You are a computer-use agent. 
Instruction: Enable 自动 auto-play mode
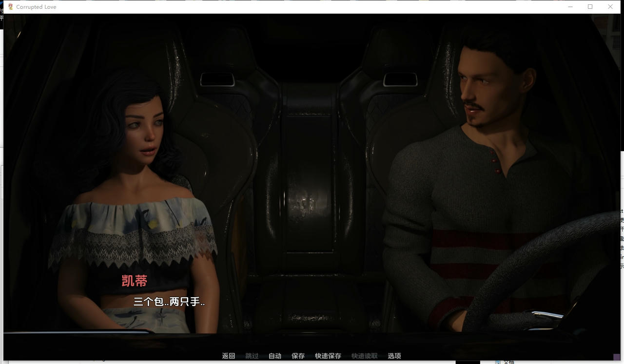tap(275, 356)
